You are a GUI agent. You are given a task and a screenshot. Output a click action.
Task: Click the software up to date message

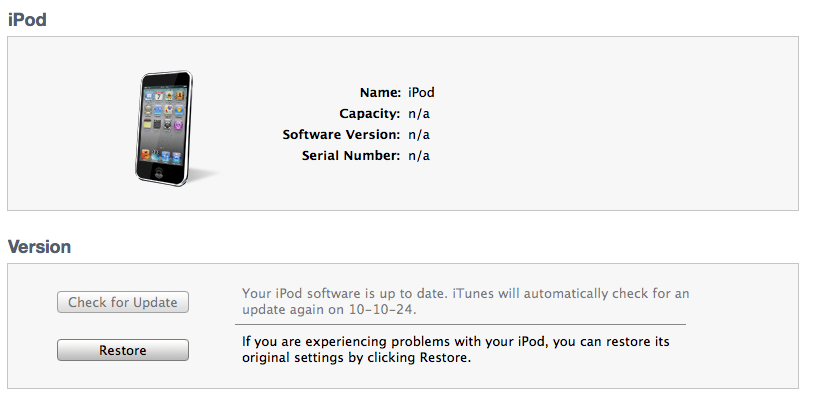pyautogui.click(x=345, y=293)
